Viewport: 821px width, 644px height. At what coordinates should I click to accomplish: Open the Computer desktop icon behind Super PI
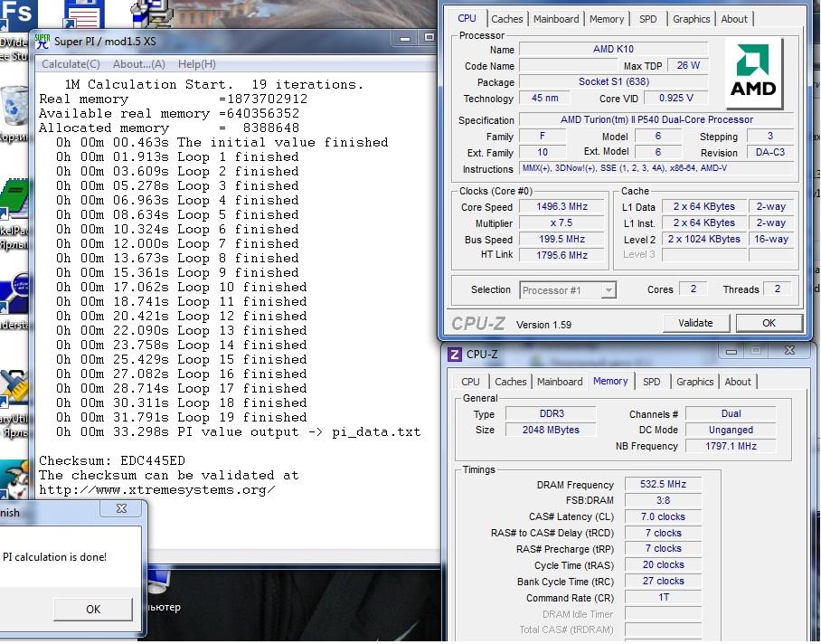click(160, 582)
